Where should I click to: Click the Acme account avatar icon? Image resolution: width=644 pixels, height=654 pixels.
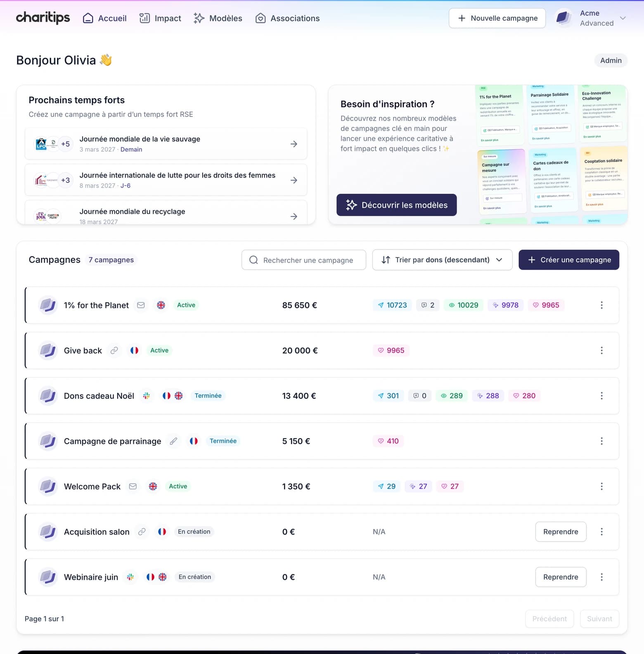click(564, 18)
